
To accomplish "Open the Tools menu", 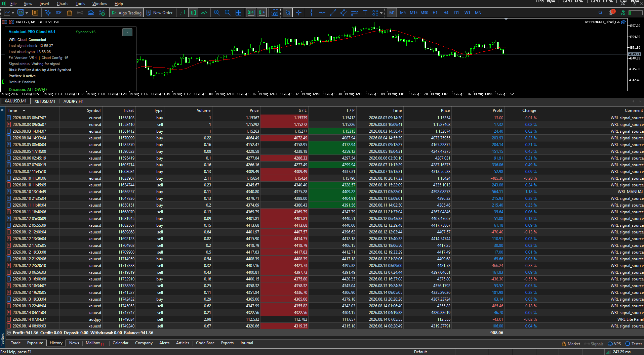I will click(x=80, y=4).
